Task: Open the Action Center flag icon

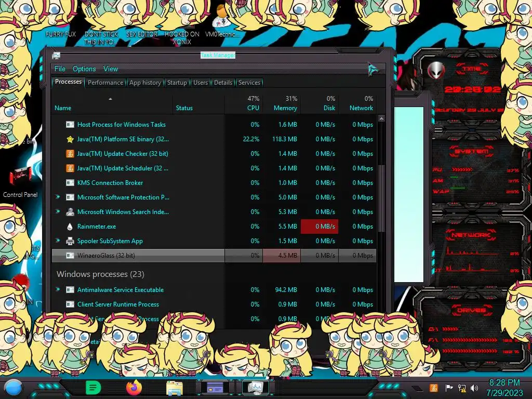Action: point(448,388)
